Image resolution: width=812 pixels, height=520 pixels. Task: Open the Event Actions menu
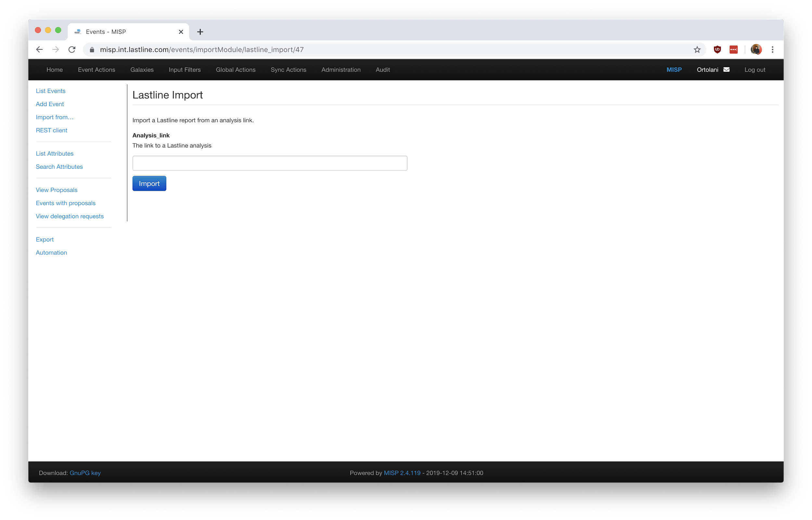[x=96, y=69]
